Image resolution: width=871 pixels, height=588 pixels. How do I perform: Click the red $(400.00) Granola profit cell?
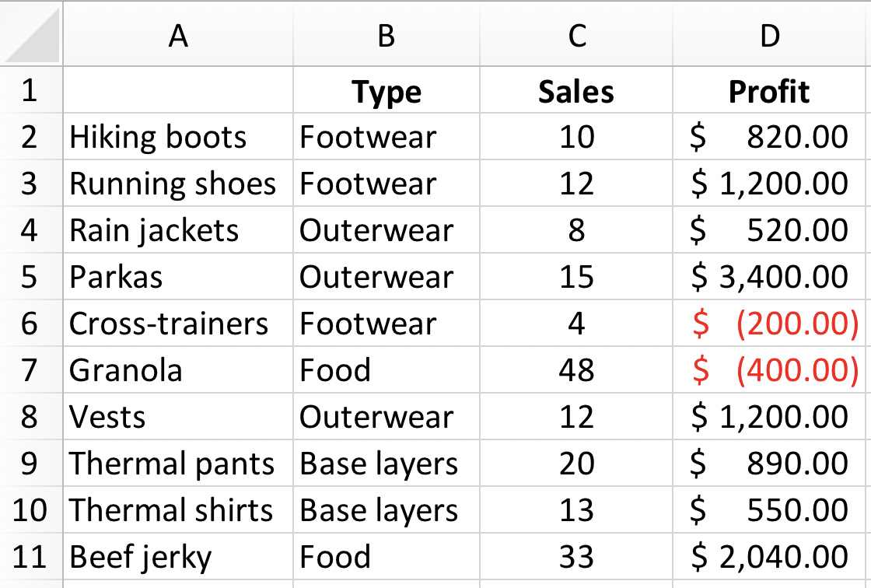tap(769, 370)
